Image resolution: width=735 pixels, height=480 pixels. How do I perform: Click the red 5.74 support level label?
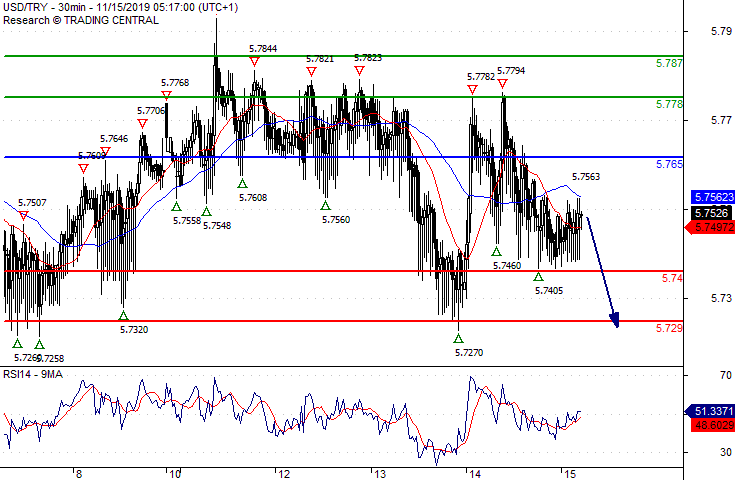(672, 278)
